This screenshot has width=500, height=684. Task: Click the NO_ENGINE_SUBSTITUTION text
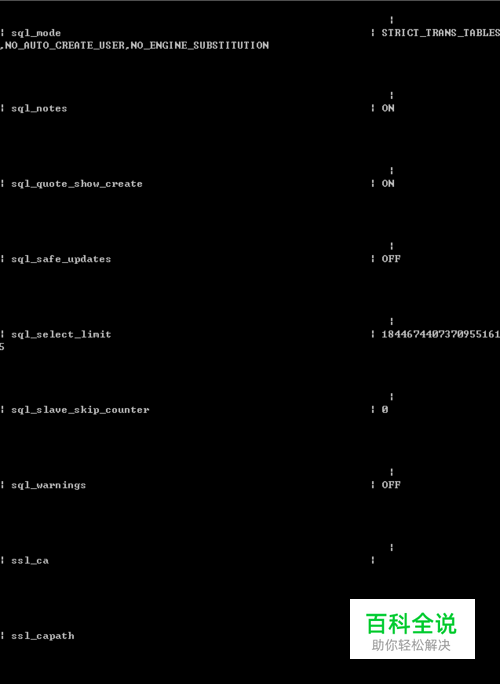tap(200, 45)
